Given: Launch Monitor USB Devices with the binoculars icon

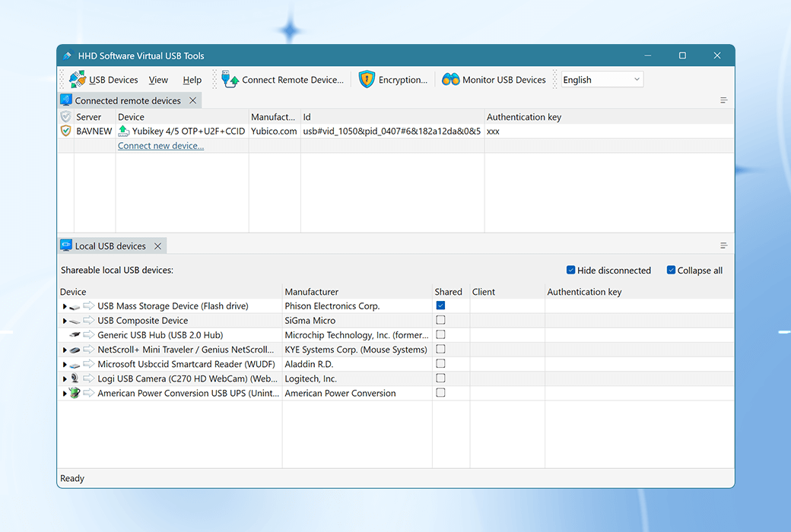Looking at the screenshot, I should tap(450, 78).
